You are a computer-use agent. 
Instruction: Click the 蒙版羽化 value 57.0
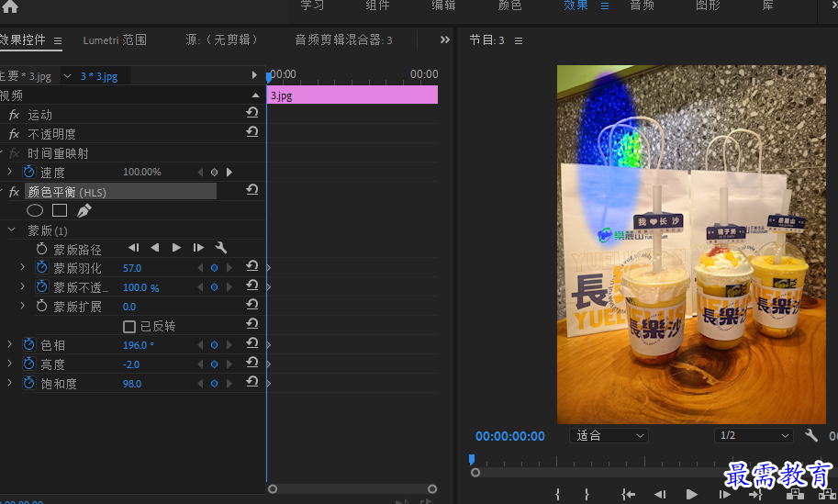tap(132, 268)
